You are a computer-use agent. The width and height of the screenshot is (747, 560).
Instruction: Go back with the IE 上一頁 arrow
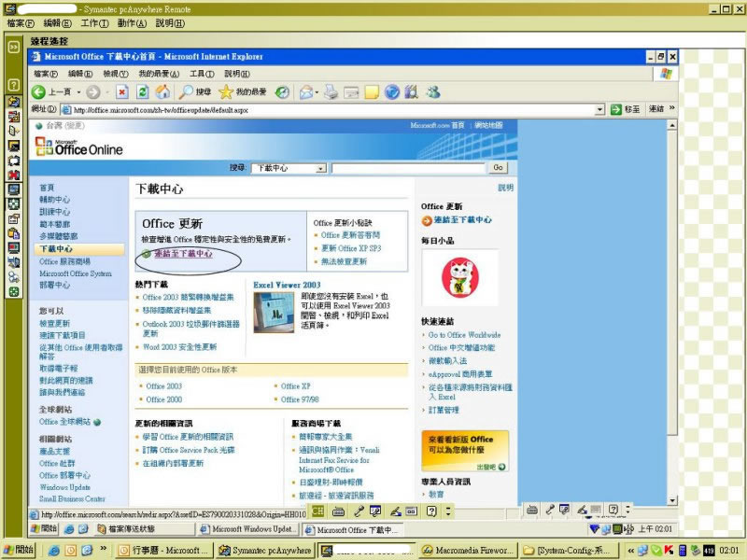pyautogui.click(x=38, y=91)
